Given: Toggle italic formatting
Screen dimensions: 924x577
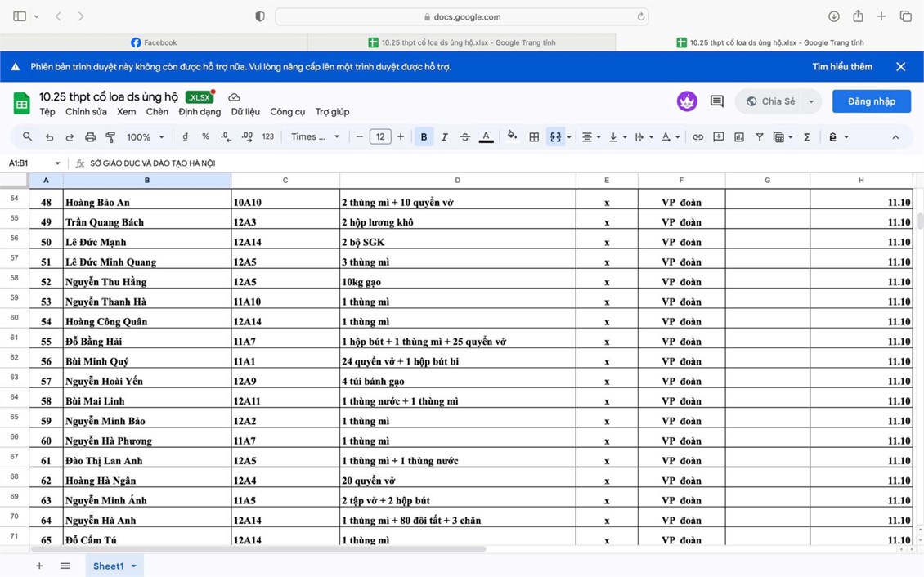Looking at the screenshot, I should point(444,137).
